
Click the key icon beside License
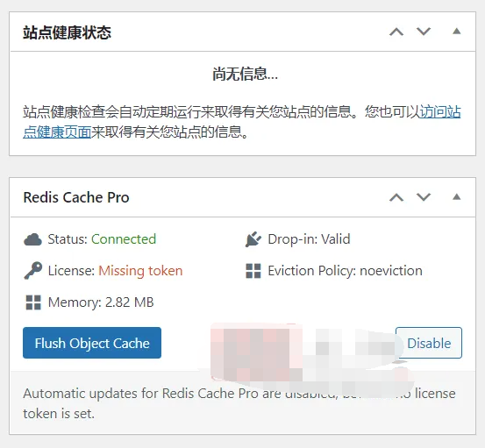click(32, 271)
